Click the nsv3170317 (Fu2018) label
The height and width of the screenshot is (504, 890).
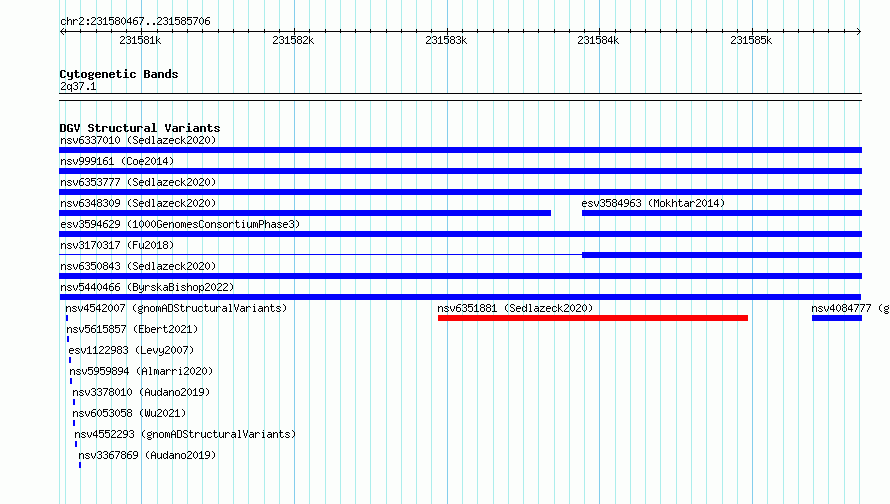click(x=117, y=245)
